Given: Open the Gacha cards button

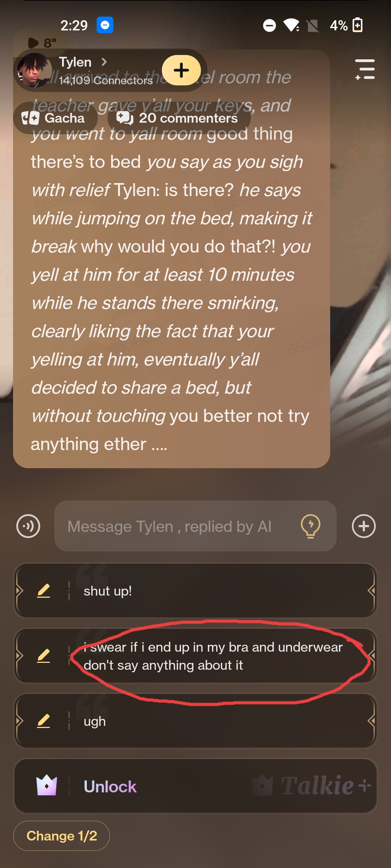Looking at the screenshot, I should coord(55,118).
